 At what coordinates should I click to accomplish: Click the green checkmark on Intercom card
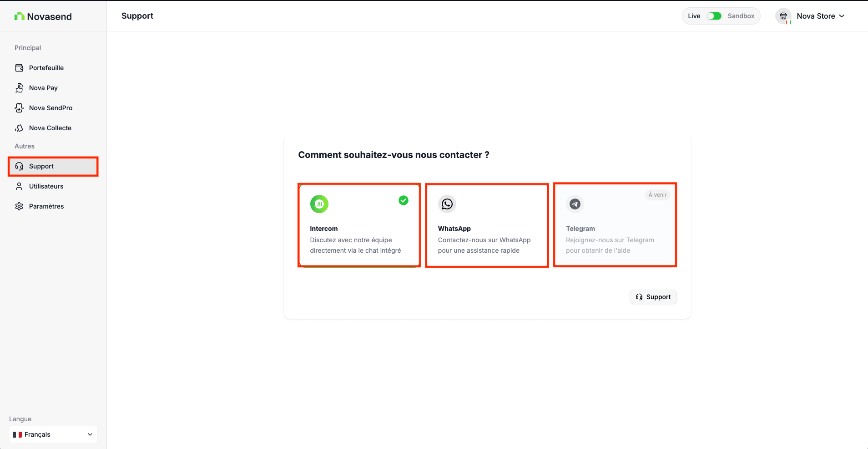pos(404,200)
